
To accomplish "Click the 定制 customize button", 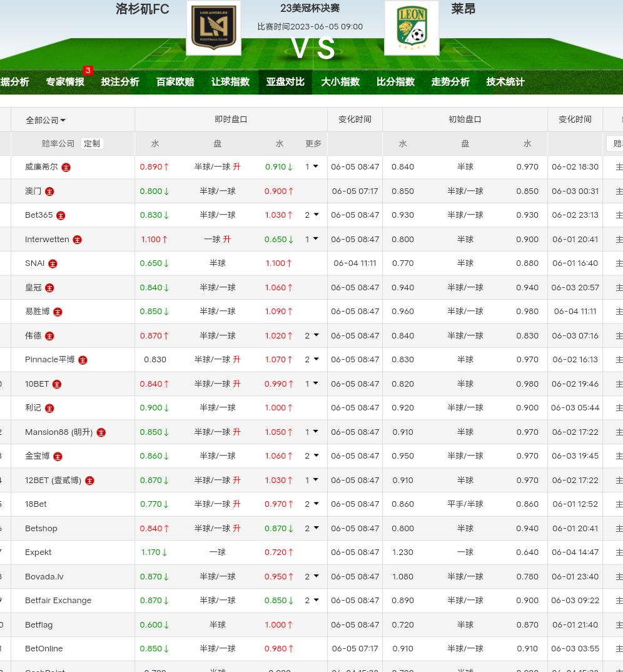I will (92, 143).
